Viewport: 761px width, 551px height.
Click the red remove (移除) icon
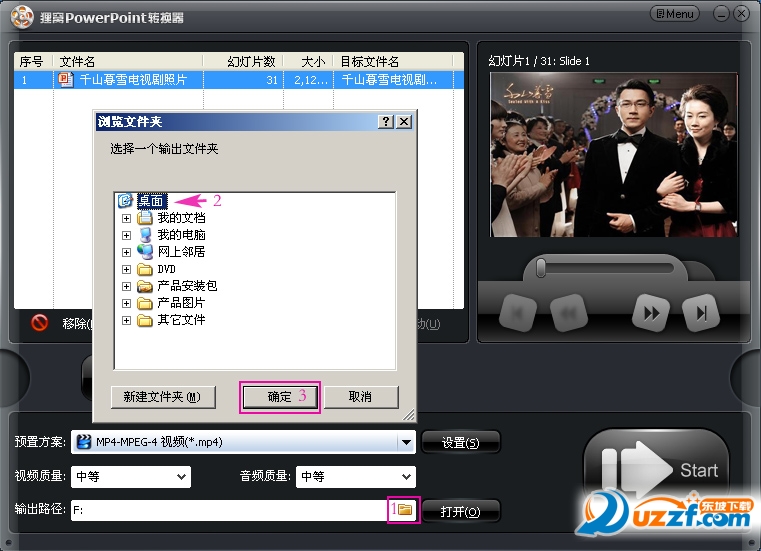click(39, 323)
